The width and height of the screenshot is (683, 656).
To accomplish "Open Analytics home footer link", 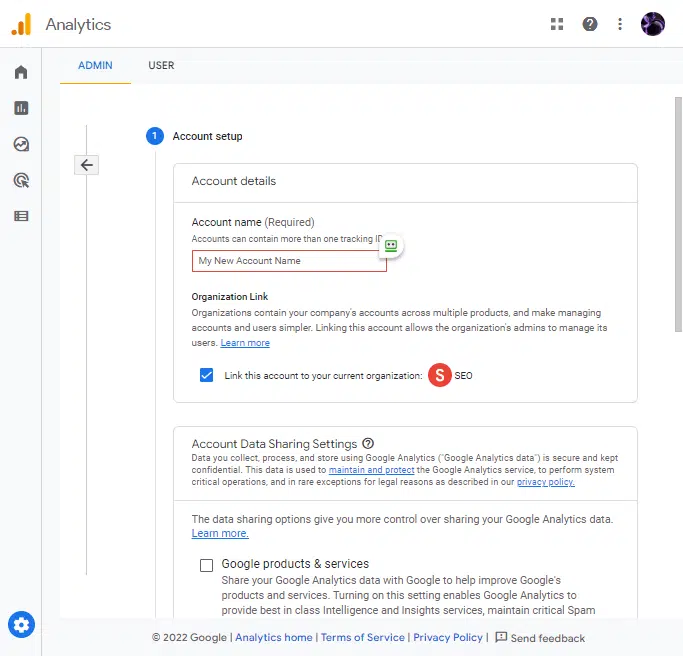I will tap(274, 637).
